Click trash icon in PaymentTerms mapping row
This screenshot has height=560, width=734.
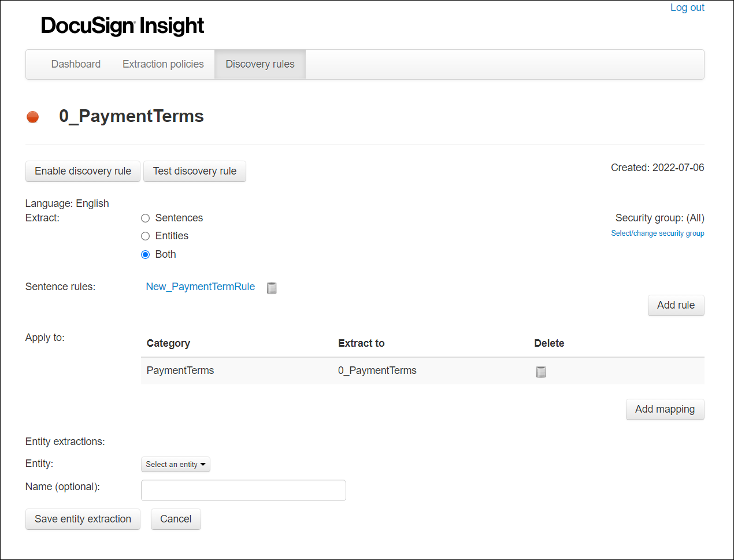[541, 372]
